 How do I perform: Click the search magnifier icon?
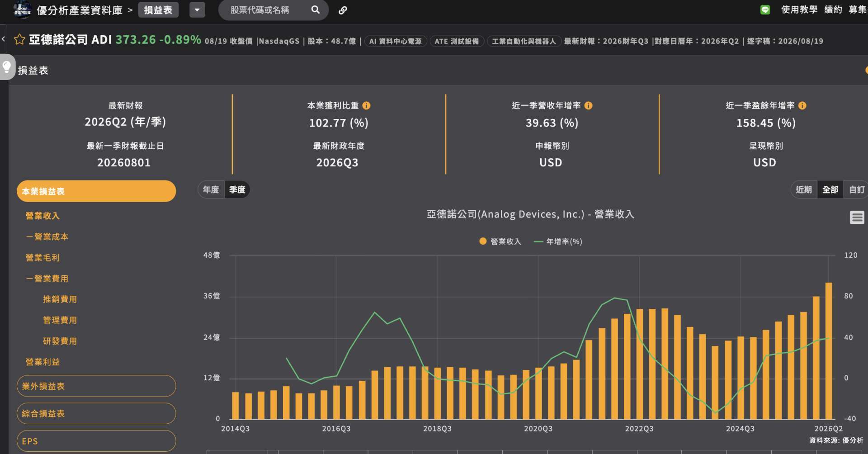[x=316, y=9]
